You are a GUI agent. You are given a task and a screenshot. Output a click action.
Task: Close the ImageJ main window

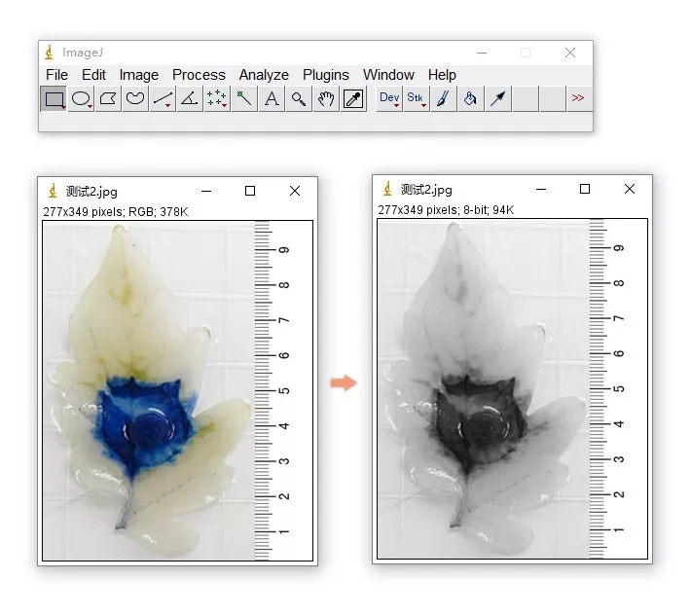570,53
